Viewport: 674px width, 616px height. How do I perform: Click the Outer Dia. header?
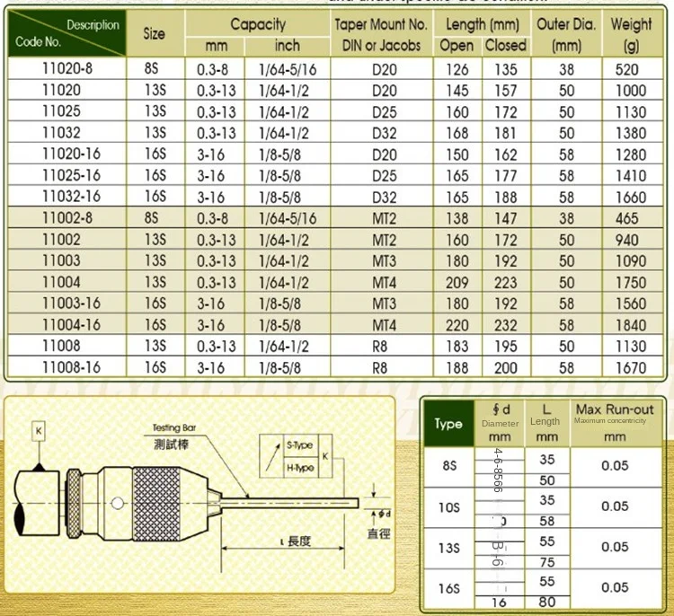[566, 34]
